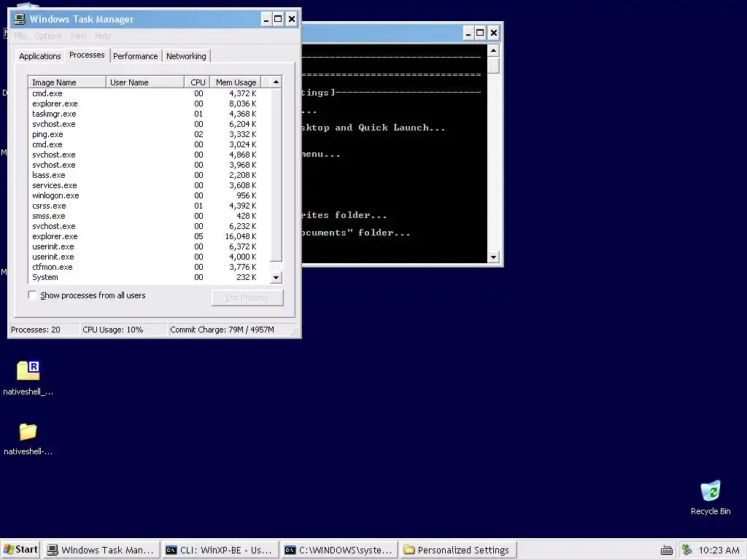Image resolution: width=747 pixels, height=560 pixels.
Task: Click console window scroll down arrow
Action: [494, 257]
